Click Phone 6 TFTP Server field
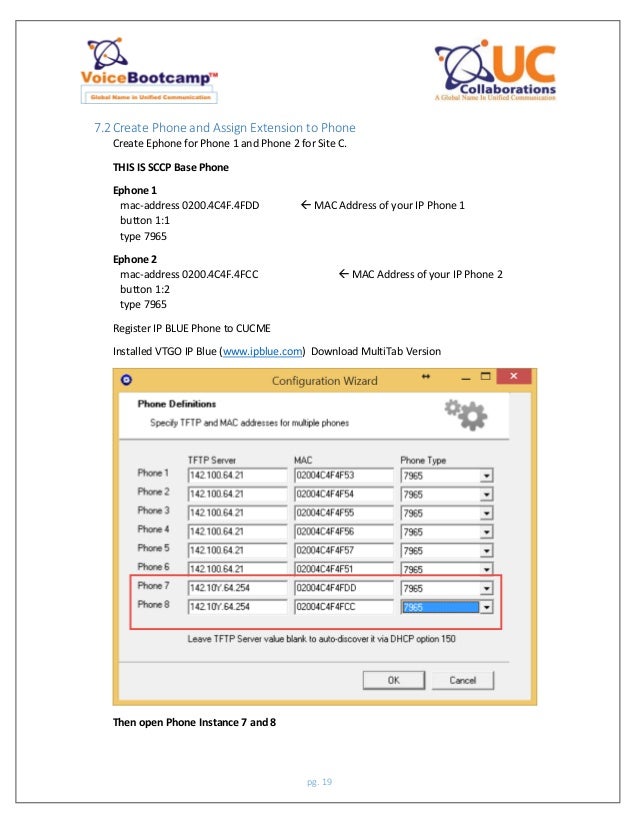The height and width of the screenshot is (826, 638). (x=237, y=568)
